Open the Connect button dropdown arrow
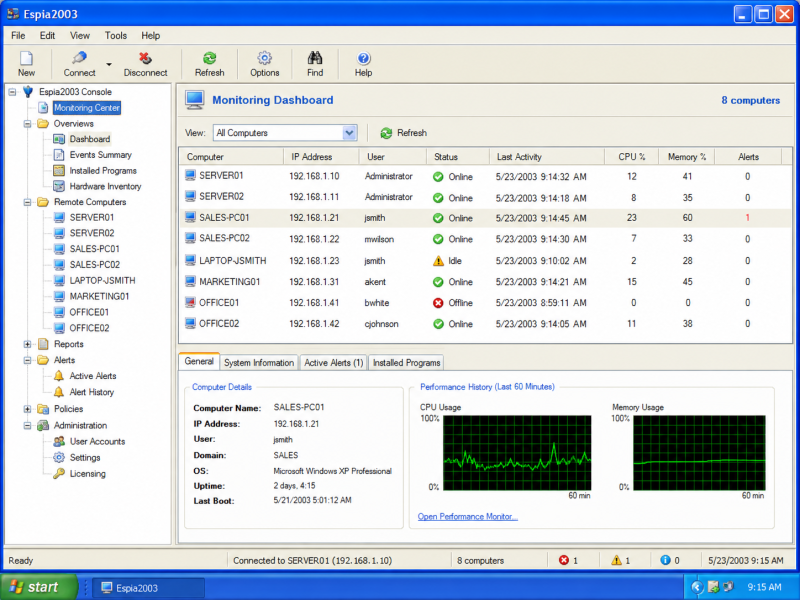800x600 pixels. click(x=109, y=64)
